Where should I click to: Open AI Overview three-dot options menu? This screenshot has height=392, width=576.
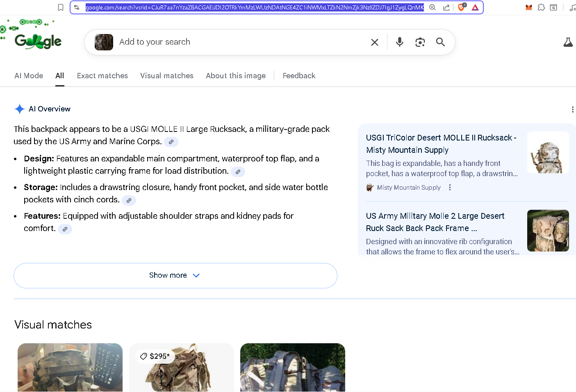[x=572, y=109]
